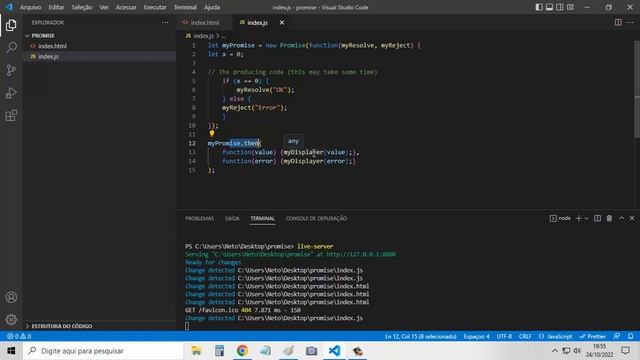
Task: Split the terminal panel
Action: pos(597,218)
